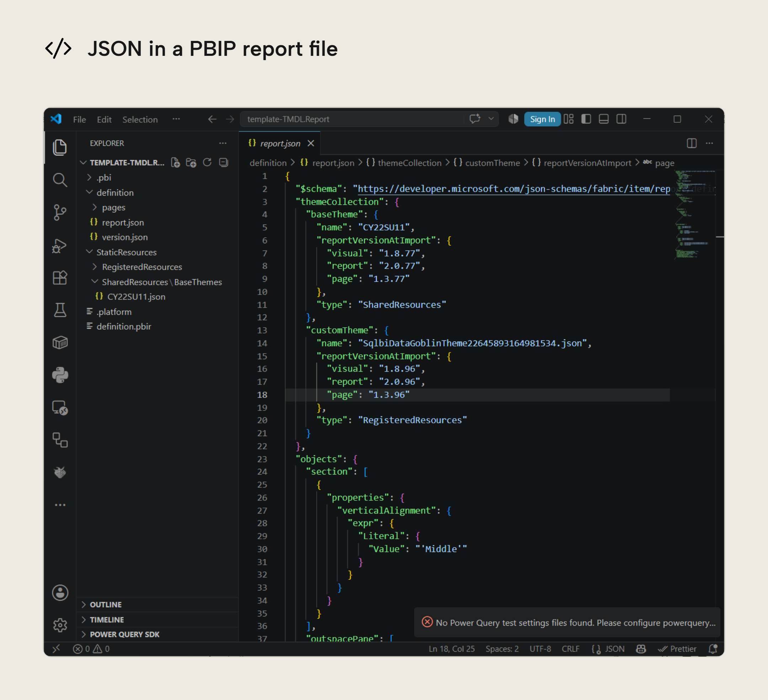Click New Folder icon in Explorer header
768x700 pixels.
tap(191, 163)
